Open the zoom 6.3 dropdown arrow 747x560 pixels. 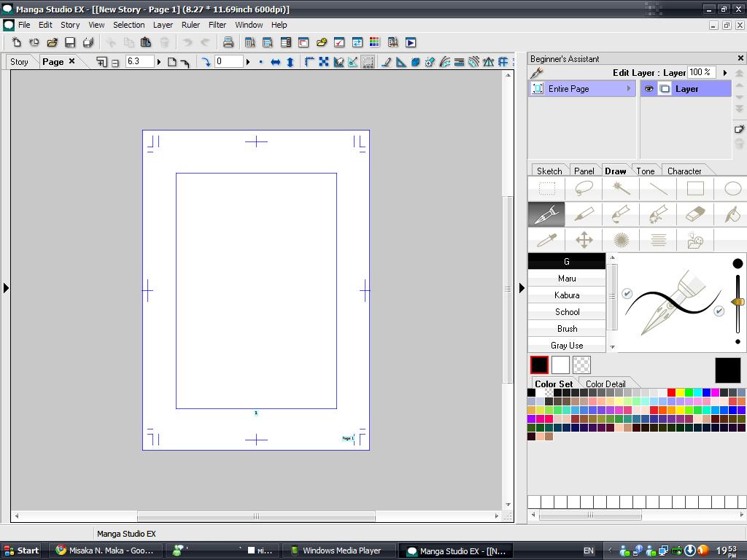coord(159,62)
